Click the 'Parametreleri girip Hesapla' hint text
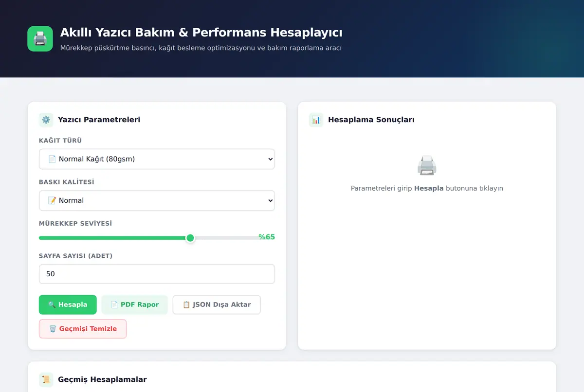 (427, 188)
